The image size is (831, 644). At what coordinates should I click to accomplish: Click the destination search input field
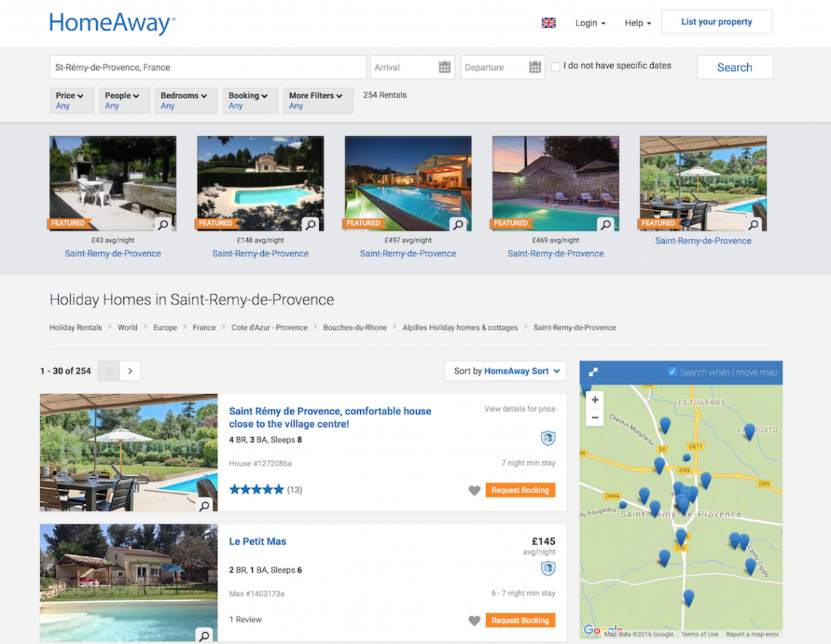(x=208, y=67)
